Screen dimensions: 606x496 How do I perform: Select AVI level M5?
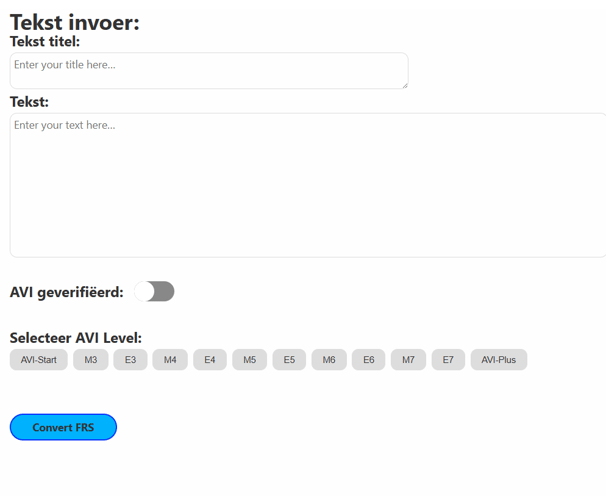pyautogui.click(x=250, y=360)
